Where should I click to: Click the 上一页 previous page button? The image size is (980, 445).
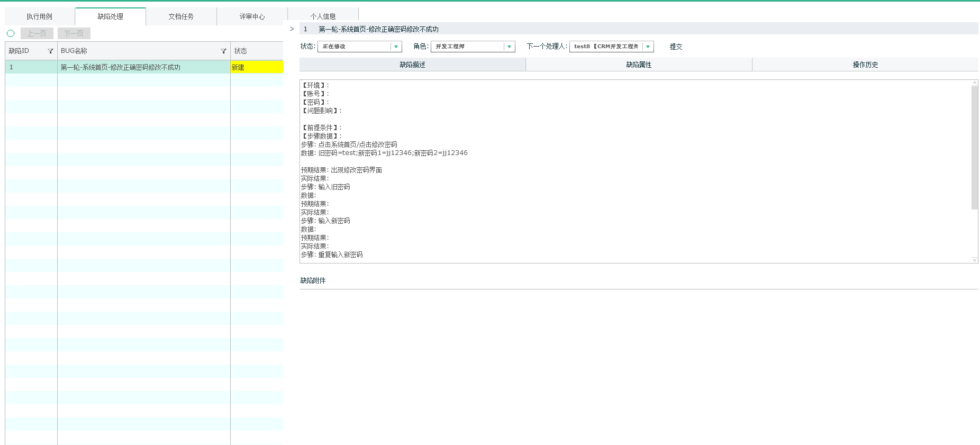(37, 34)
